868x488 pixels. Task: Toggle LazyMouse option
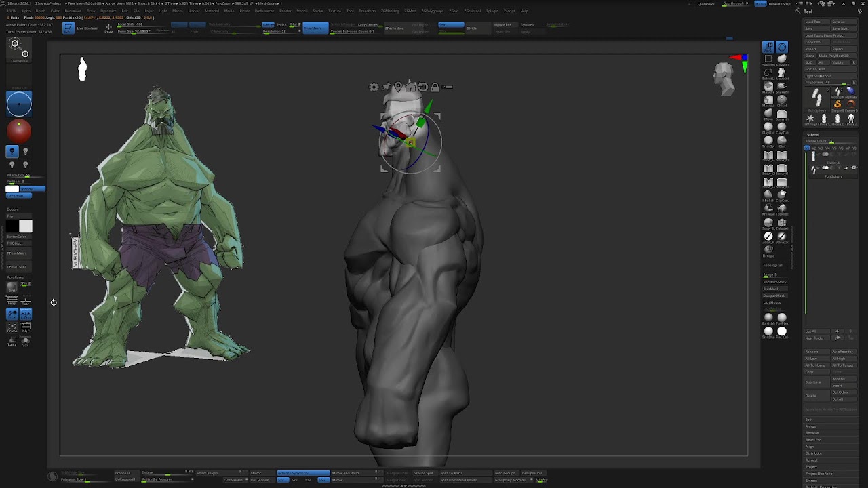coord(774,302)
